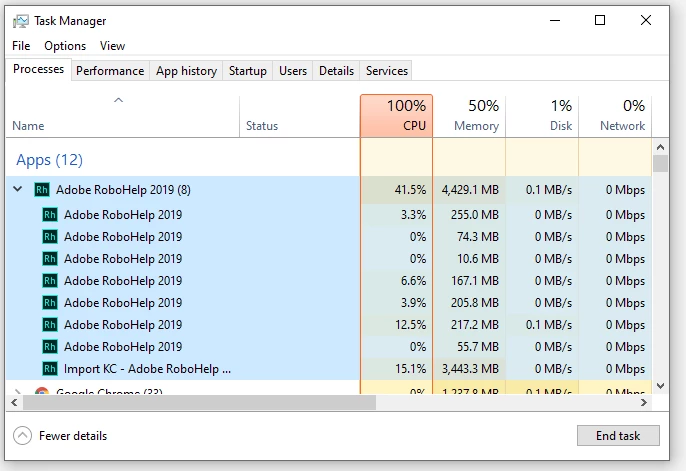Sort by the 0% Network column header
Viewport: 686px width, 471px height.
pyautogui.click(x=615, y=117)
